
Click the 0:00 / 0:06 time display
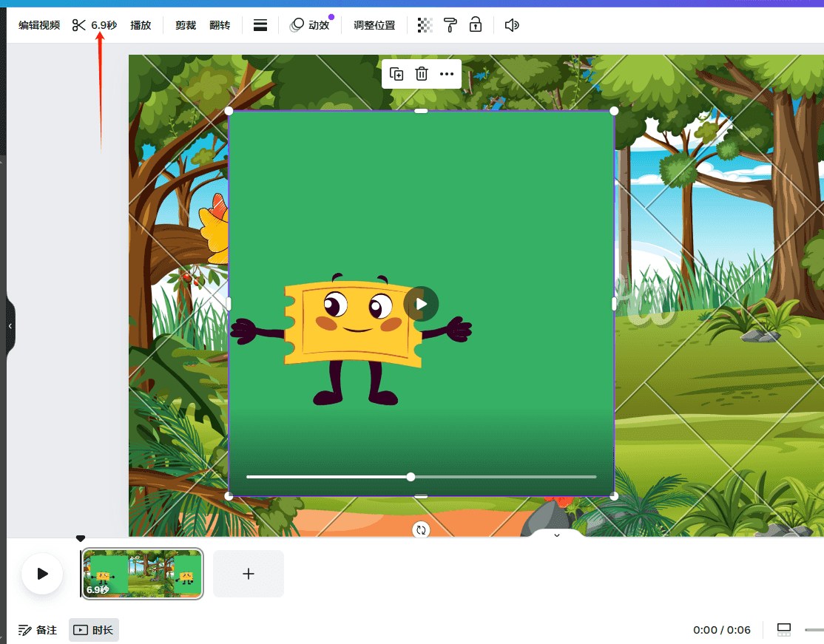(x=721, y=630)
